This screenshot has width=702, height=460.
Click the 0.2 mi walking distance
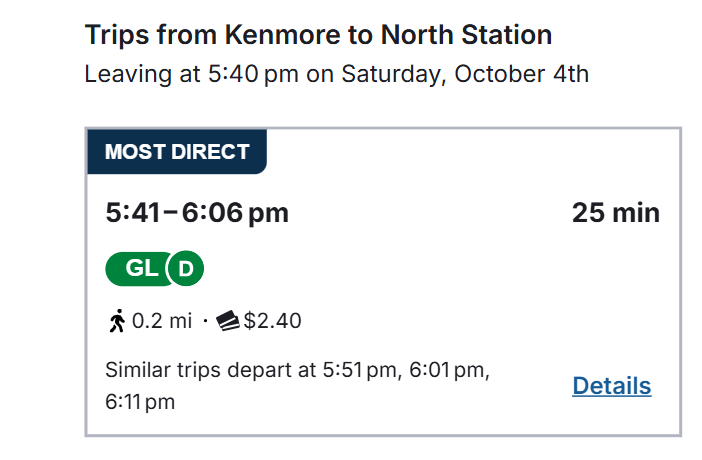click(x=162, y=321)
